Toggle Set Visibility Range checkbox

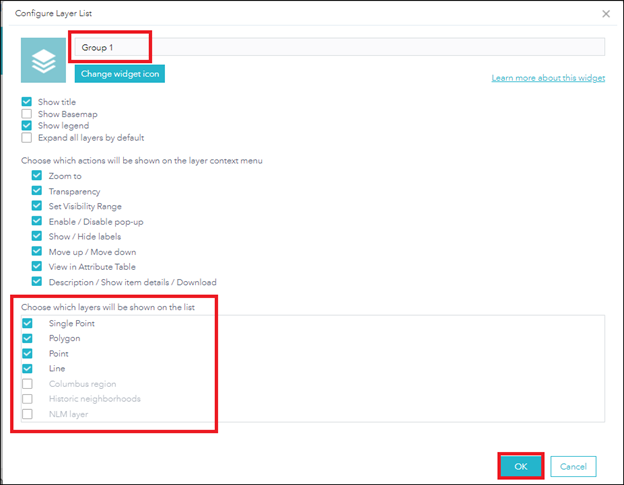37,206
